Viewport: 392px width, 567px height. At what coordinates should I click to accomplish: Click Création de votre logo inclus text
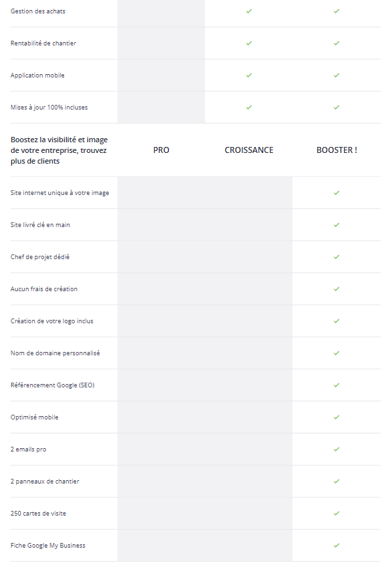[51, 321]
